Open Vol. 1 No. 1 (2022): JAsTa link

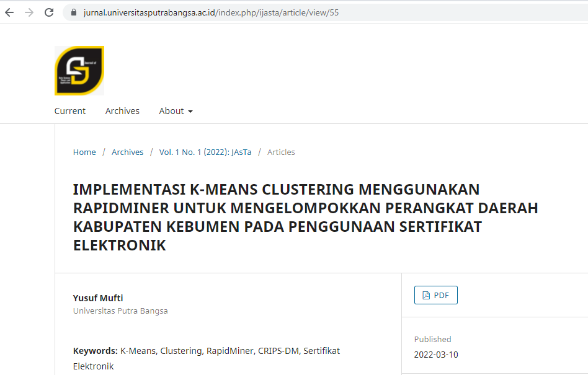pyautogui.click(x=205, y=152)
